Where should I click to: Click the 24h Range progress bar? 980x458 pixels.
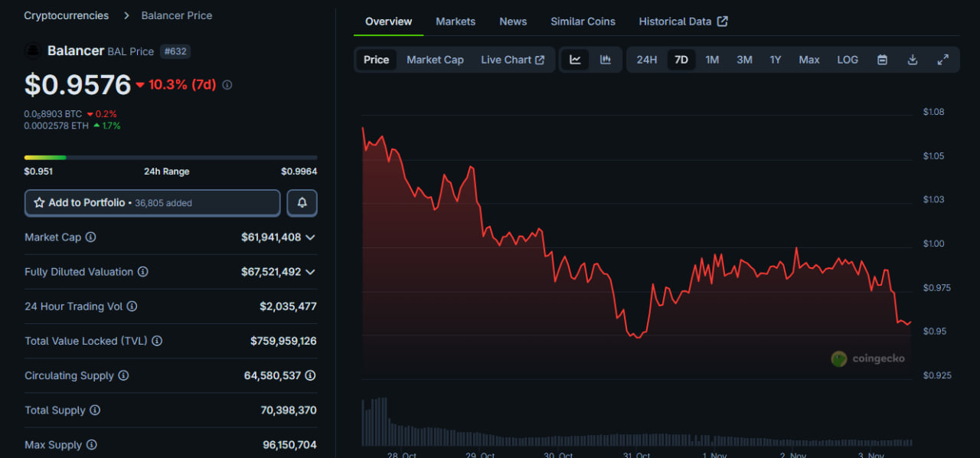[171, 158]
